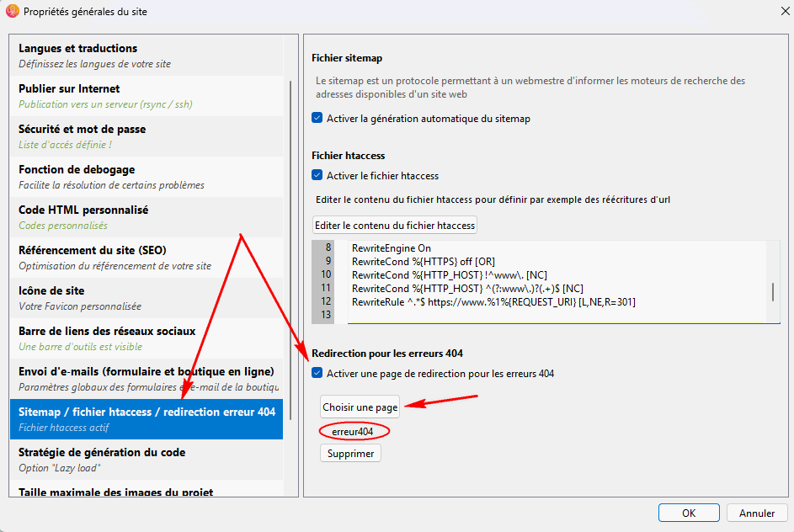Toggle automatic sitemap generation checkbox
Screen dimensions: 794x532
pyautogui.click(x=317, y=118)
